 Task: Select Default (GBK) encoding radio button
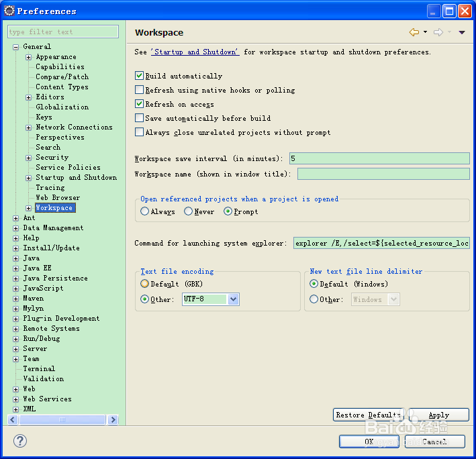pos(145,284)
